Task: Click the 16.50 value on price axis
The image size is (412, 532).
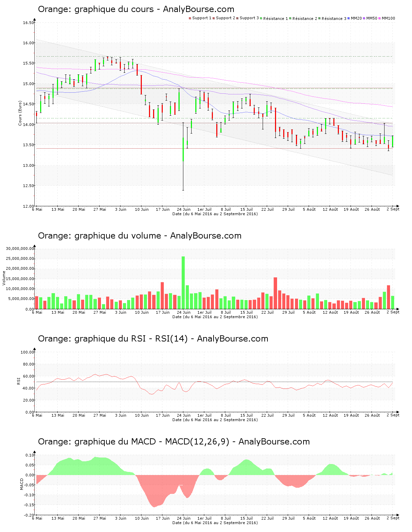Action: 28,23
